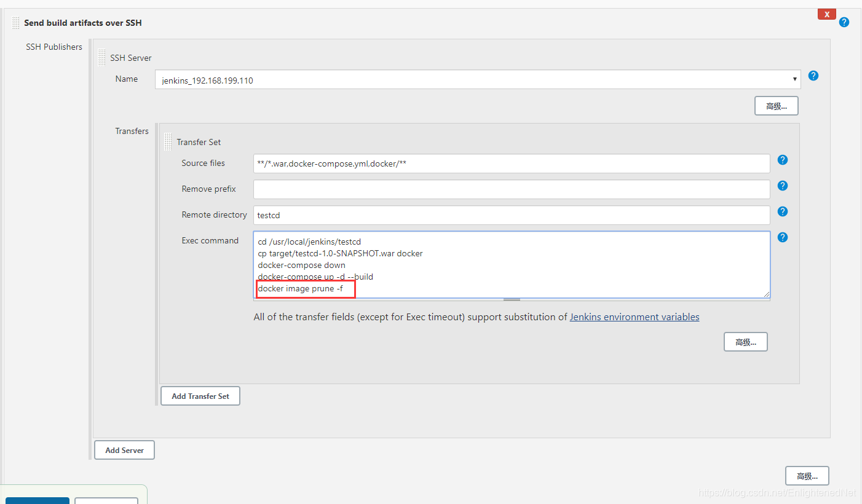862x504 pixels.
Task: Click Add Transfer Set button
Action: click(200, 396)
